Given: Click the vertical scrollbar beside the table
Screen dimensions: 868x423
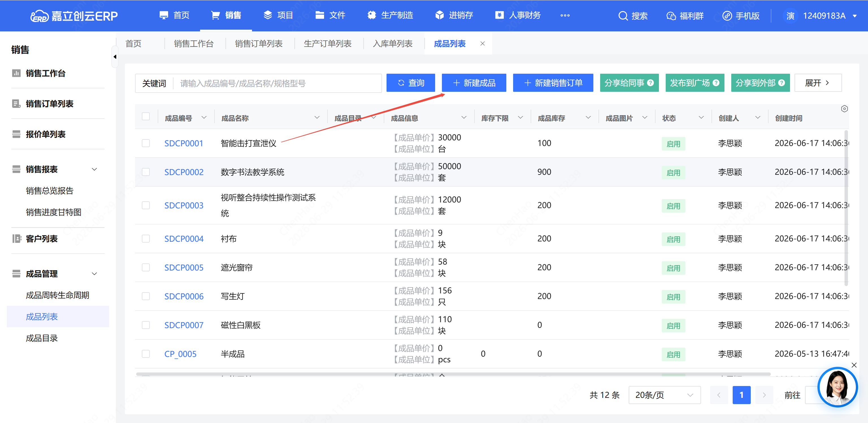Looking at the screenshot, I should (846, 208).
